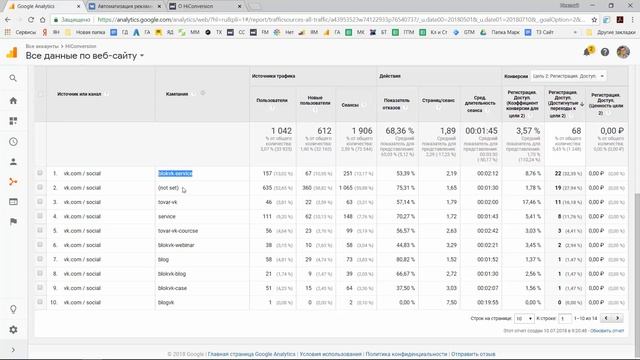Check row 7 blog checkbox
The height and width of the screenshot is (360, 640).
40,259
